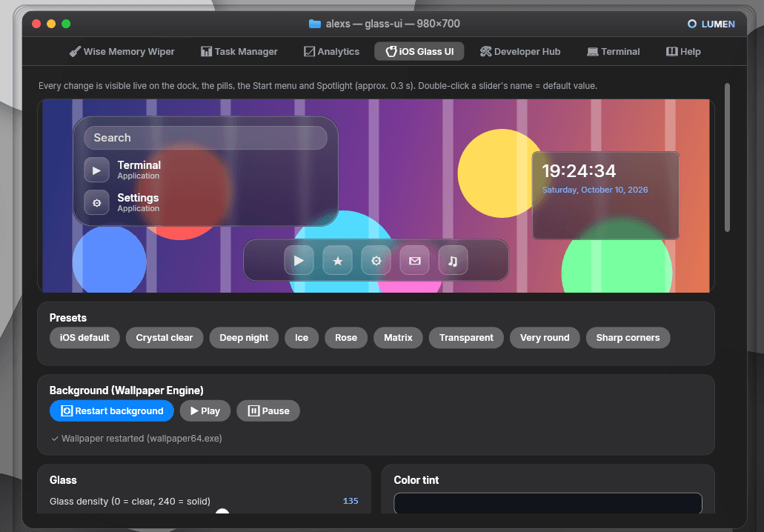This screenshot has height=532, width=764.
Task: Click the Presets section heading
Action: click(67, 318)
